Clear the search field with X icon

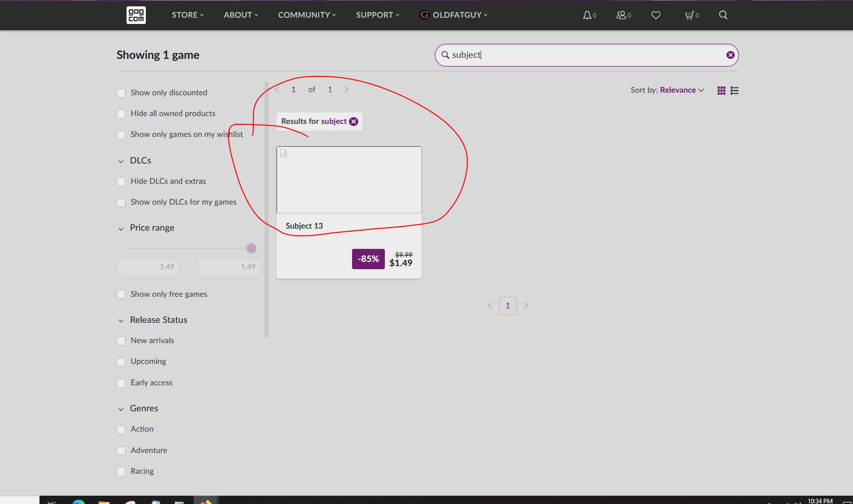tap(731, 55)
